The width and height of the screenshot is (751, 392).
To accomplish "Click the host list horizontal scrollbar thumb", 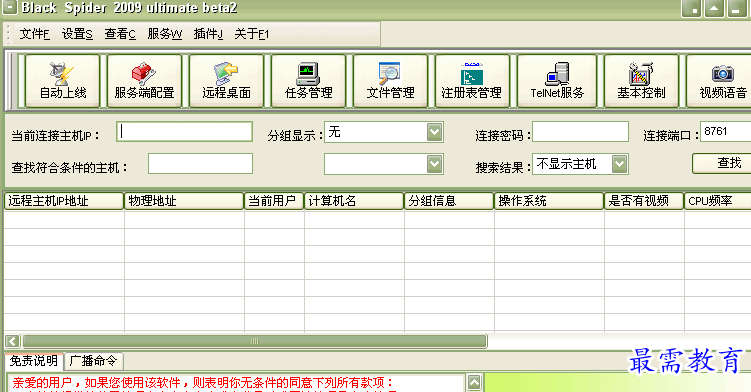I will click(x=254, y=341).
